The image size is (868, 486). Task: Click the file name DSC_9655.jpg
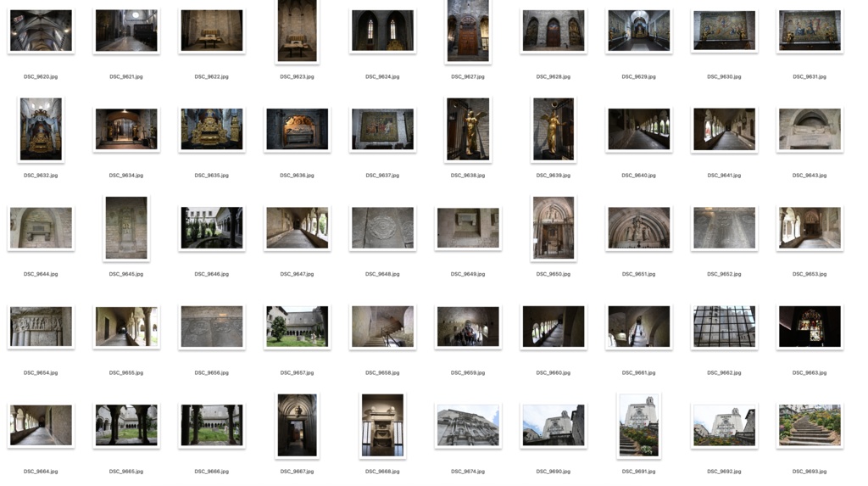[x=126, y=373]
